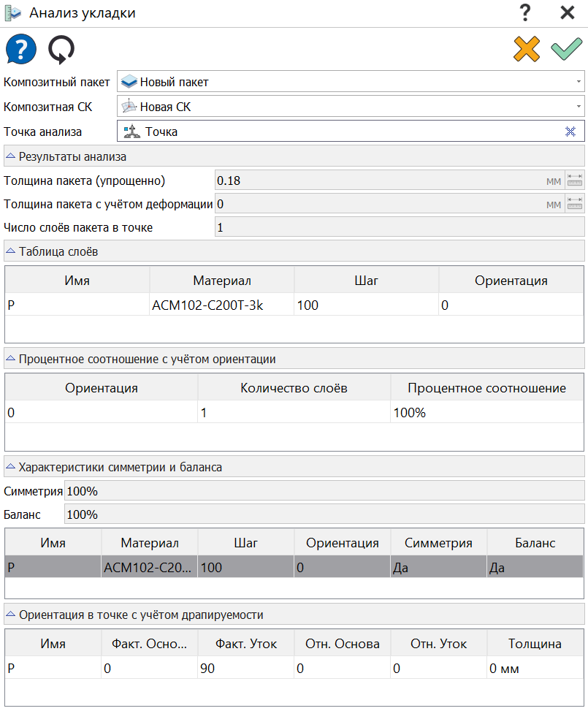Click the Толщина пакета с учётом деформации field
588x711 pixels.
coord(389,204)
